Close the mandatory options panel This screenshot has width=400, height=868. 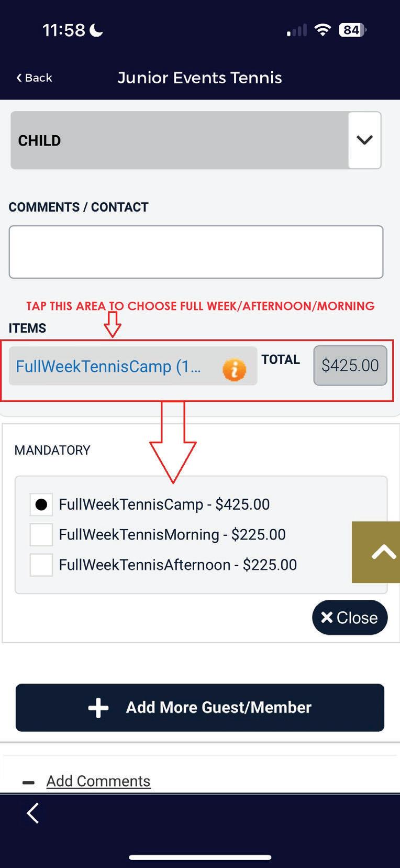pos(350,618)
